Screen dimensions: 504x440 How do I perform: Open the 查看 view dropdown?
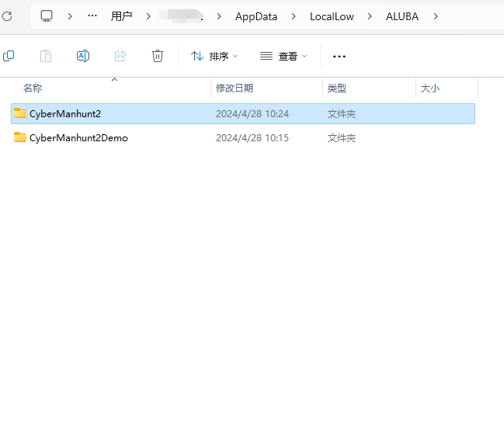pos(283,56)
